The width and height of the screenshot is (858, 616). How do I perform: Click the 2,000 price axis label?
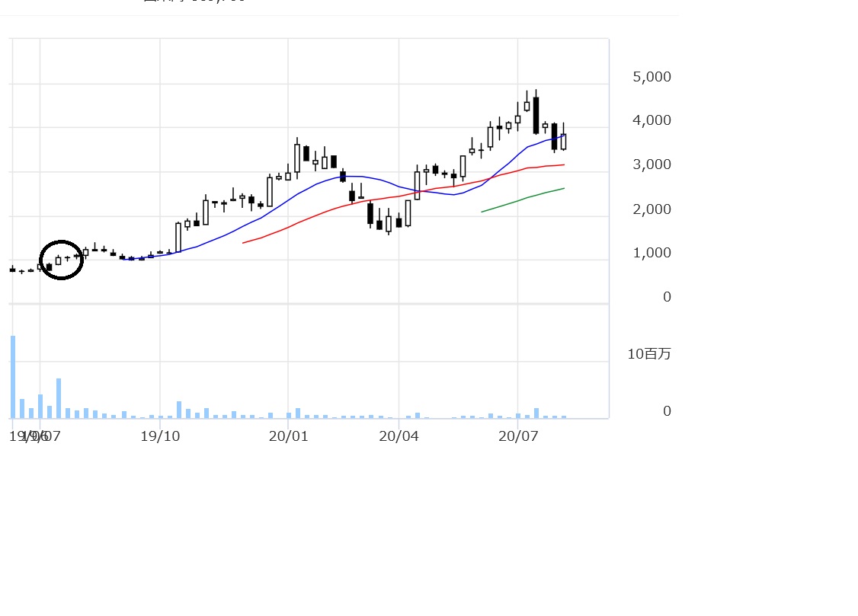click(652, 209)
